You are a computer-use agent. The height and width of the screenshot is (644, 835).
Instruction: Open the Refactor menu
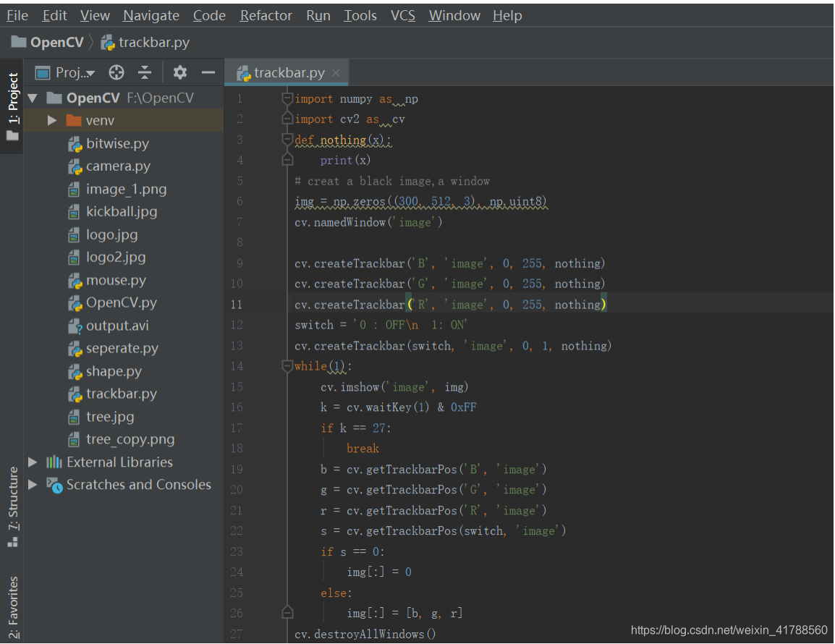coord(266,15)
